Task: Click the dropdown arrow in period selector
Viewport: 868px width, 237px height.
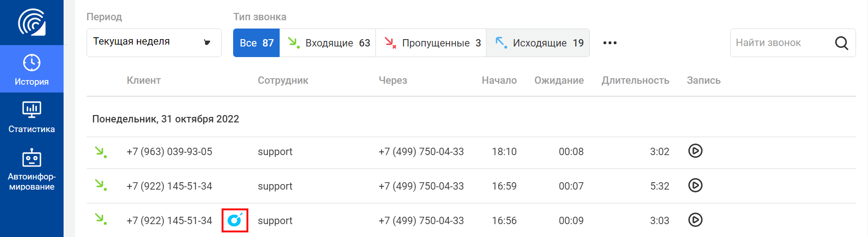Action: point(207,42)
